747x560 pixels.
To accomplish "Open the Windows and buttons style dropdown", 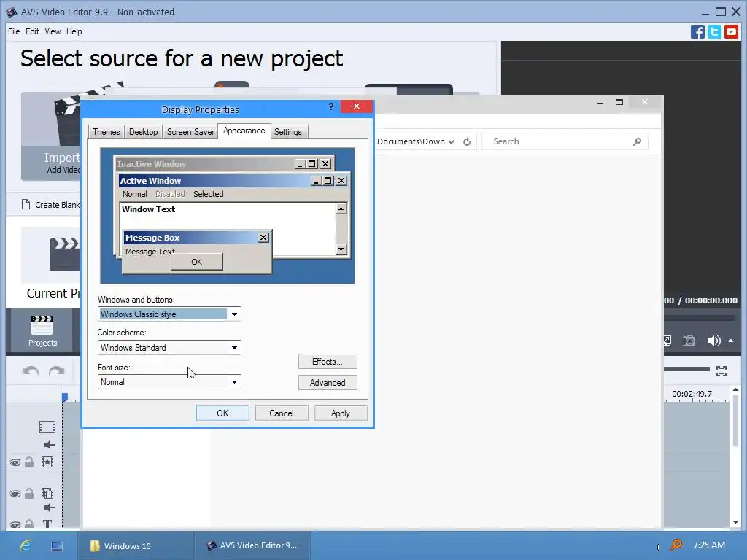I will tap(234, 314).
